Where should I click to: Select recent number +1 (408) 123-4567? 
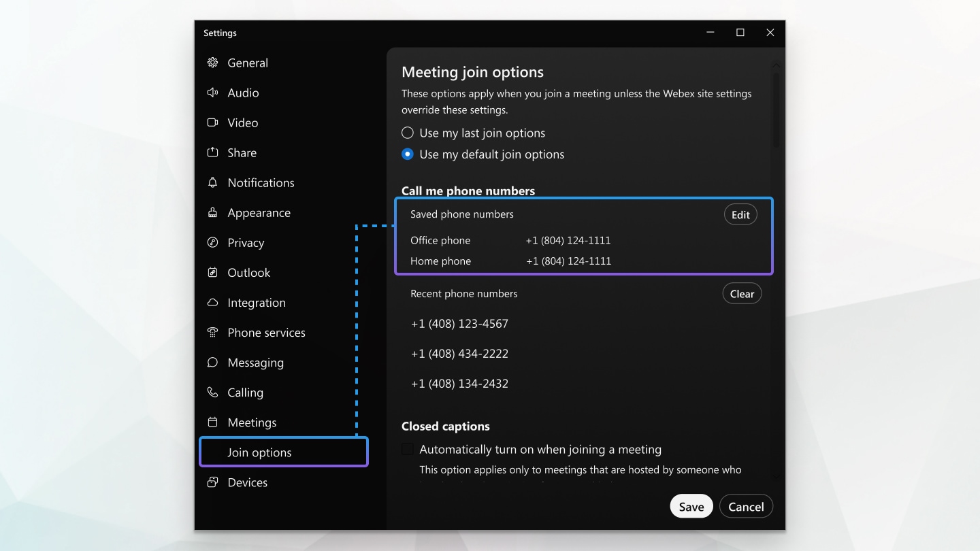[x=459, y=323]
